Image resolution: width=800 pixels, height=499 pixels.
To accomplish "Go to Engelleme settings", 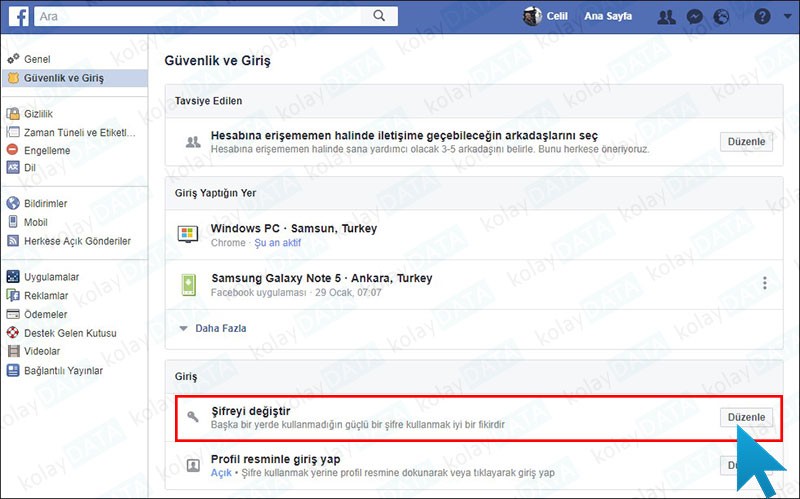I will [47, 151].
